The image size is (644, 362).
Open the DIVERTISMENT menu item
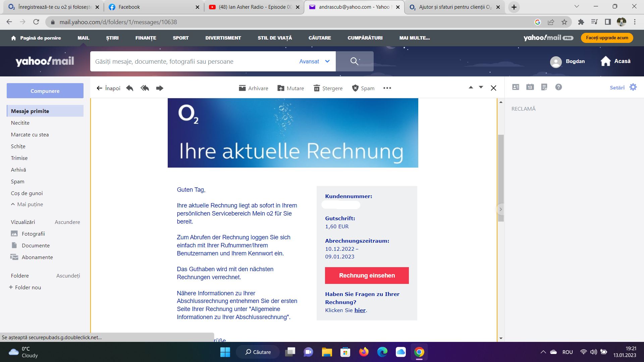(223, 38)
